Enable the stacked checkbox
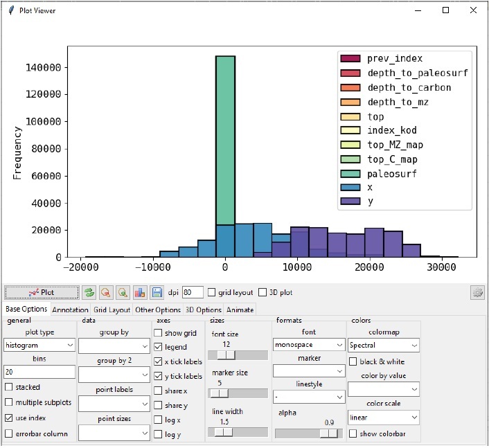The height and width of the screenshot is (448, 489). click(x=9, y=387)
